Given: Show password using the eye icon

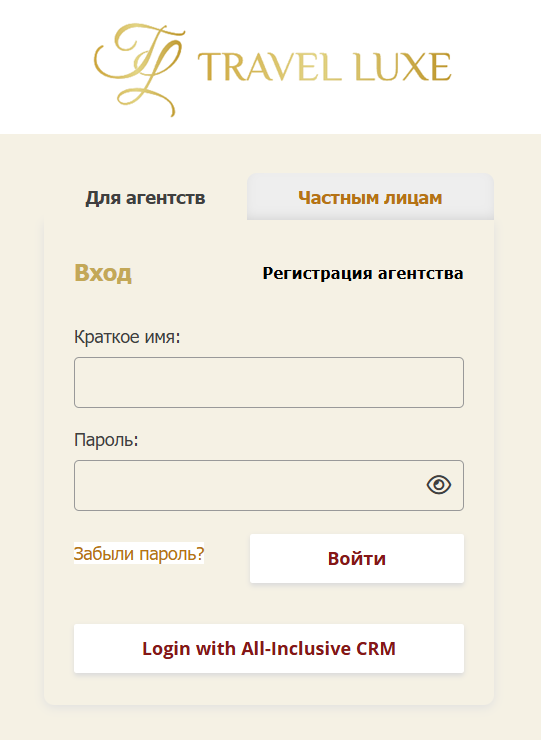Looking at the screenshot, I should click(439, 485).
